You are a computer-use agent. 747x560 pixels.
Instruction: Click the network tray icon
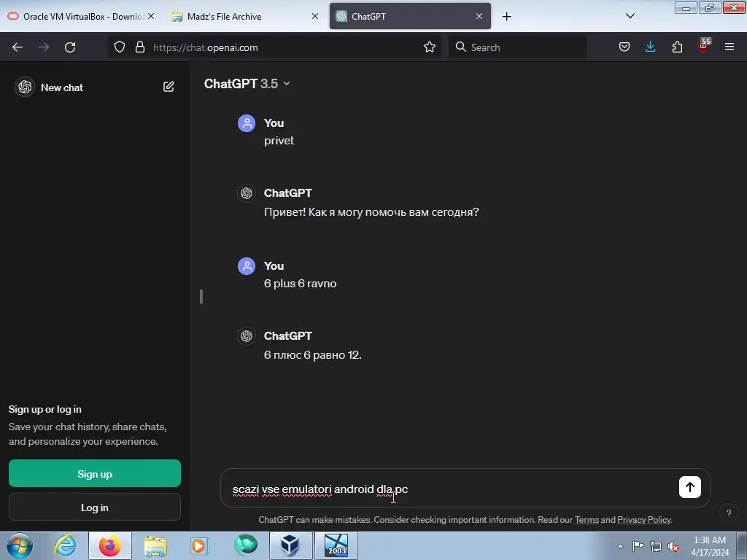(x=656, y=546)
